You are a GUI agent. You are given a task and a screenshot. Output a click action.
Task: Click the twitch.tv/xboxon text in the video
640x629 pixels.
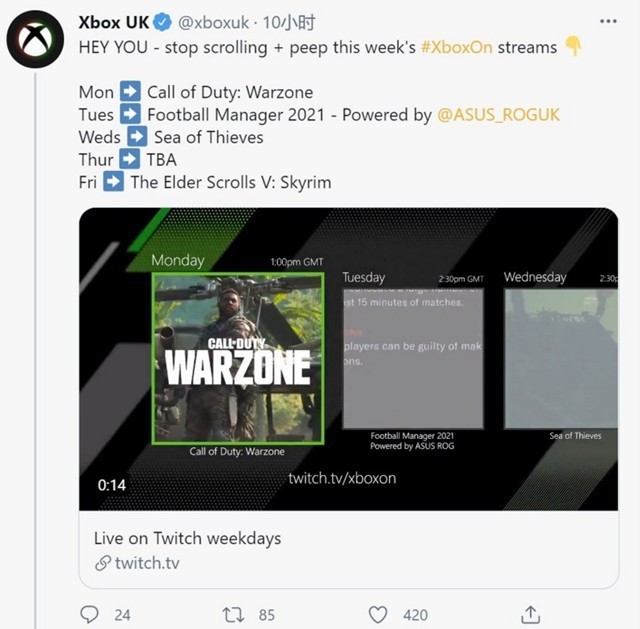(342, 478)
